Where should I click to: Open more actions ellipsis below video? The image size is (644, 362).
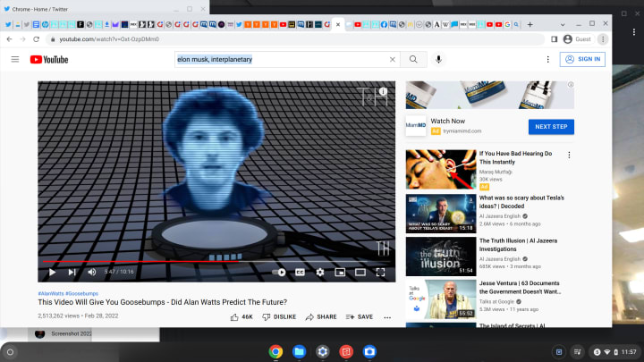click(x=387, y=317)
